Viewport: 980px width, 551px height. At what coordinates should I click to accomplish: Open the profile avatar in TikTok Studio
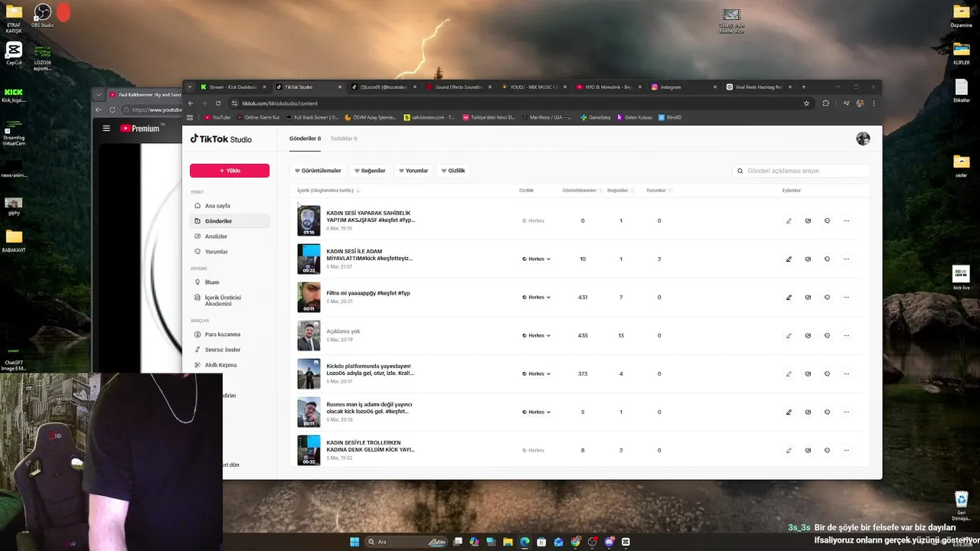863,139
